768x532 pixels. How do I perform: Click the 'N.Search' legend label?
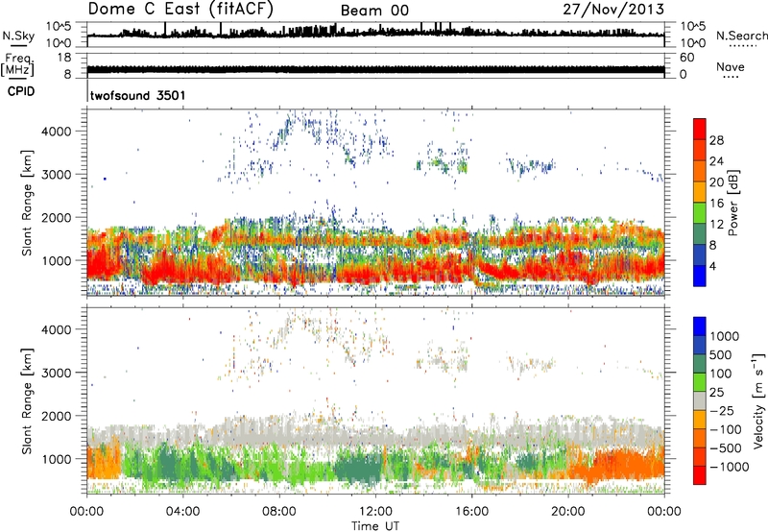pyautogui.click(x=741, y=36)
